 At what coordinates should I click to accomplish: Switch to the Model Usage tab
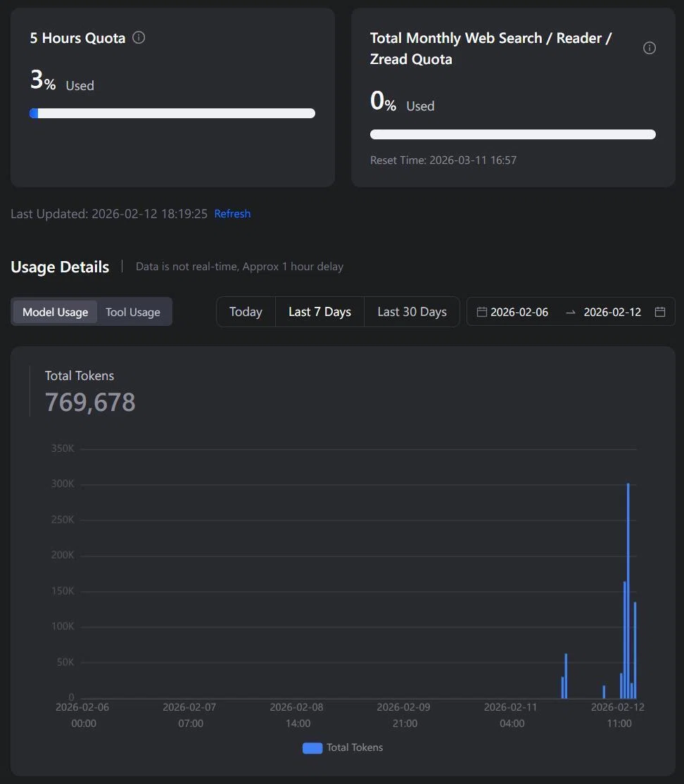pyautogui.click(x=55, y=312)
